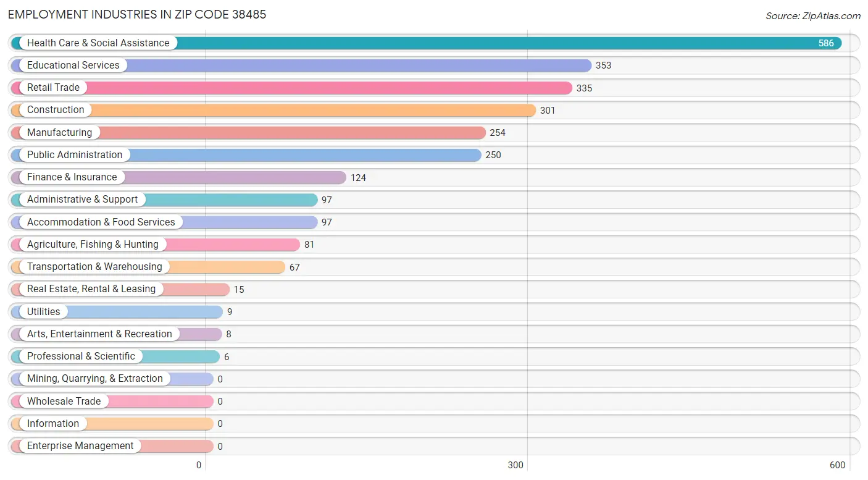Click the 335 value beside Retail Trade

[584, 88]
